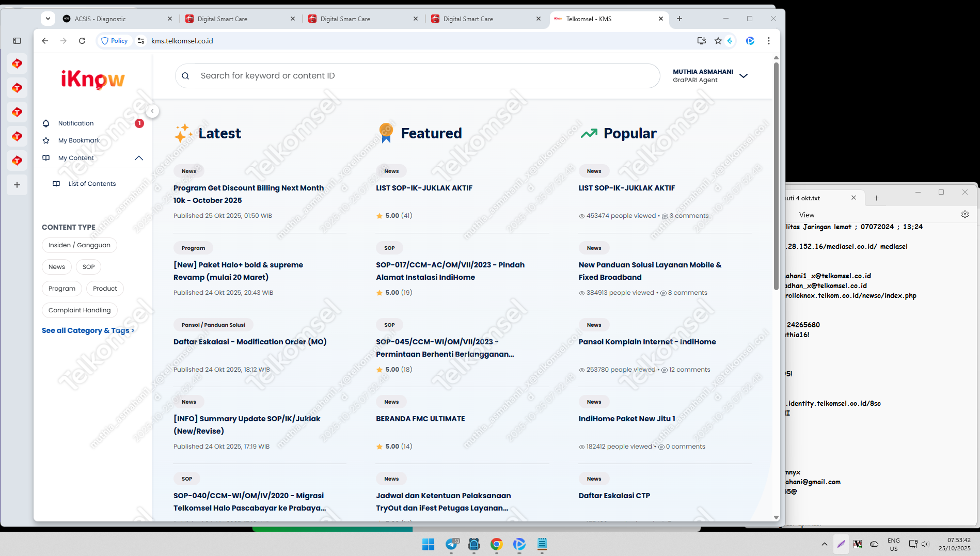Click the Policy shield chip in address bar
The image size is (980, 556).
tap(114, 41)
